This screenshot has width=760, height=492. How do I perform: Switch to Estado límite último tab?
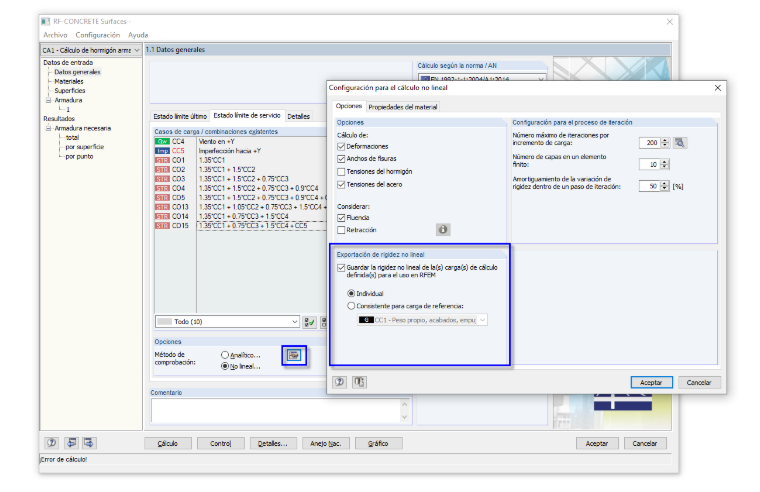(x=180, y=116)
